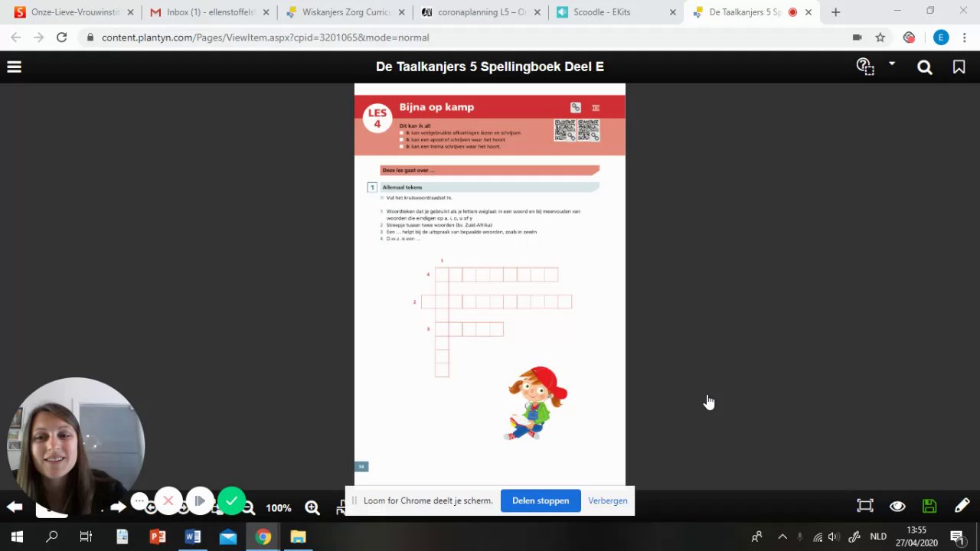Image resolution: width=980 pixels, height=551 pixels.
Task: Click the 'Bijna op kamp' lesson title
Action: pyautogui.click(x=436, y=107)
